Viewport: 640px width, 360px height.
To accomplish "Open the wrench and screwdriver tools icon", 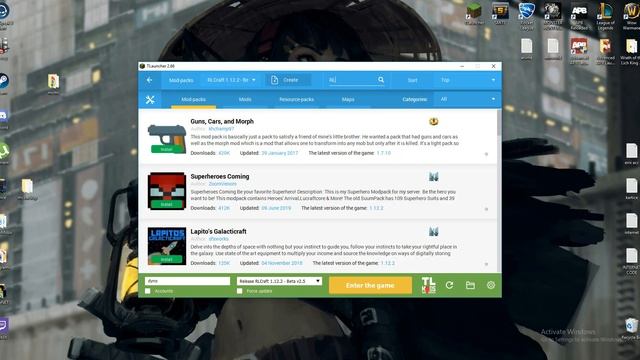I will click(150, 100).
